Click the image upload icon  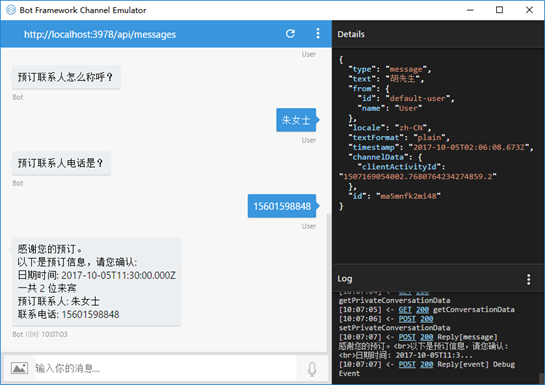(x=19, y=368)
